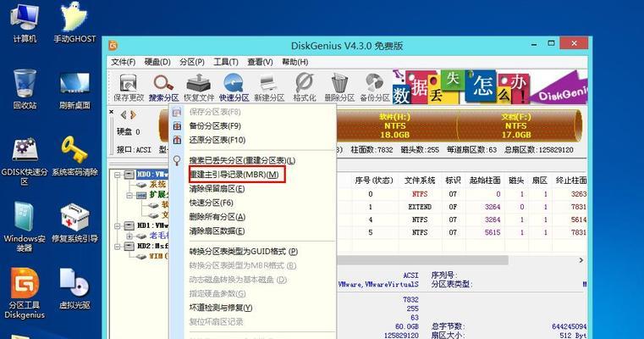Screen dimensions: 644x339
Task: Go to next disk with right arrow
Action: coord(133,114)
